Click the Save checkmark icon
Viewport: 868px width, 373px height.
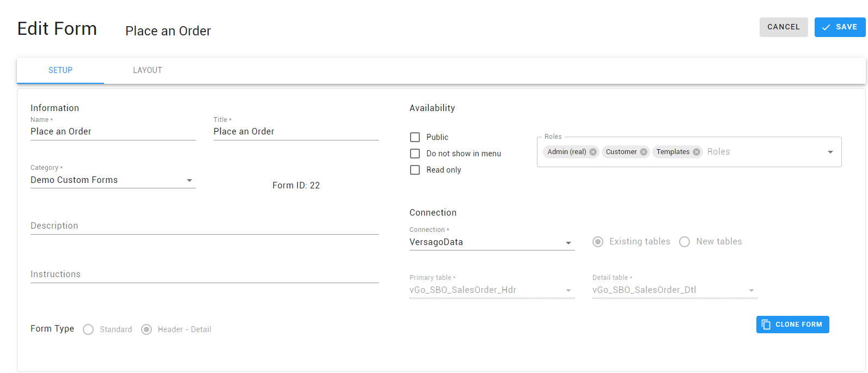click(826, 27)
